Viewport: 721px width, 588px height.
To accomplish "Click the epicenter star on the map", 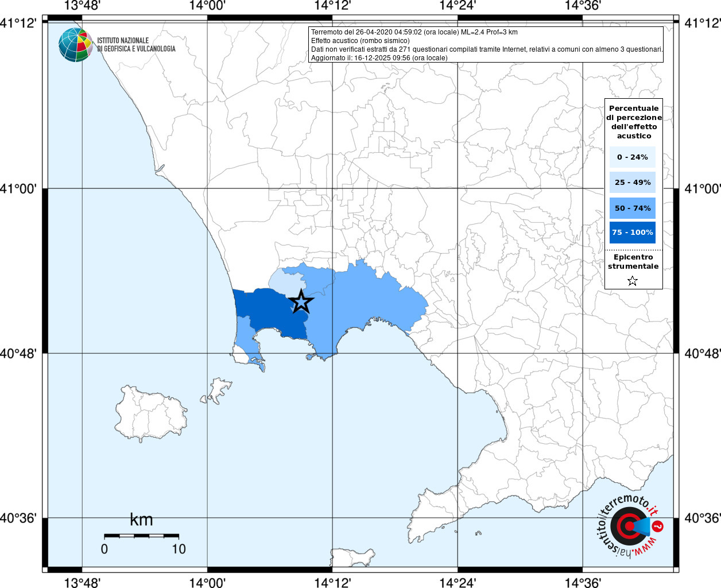I will pyautogui.click(x=301, y=301).
